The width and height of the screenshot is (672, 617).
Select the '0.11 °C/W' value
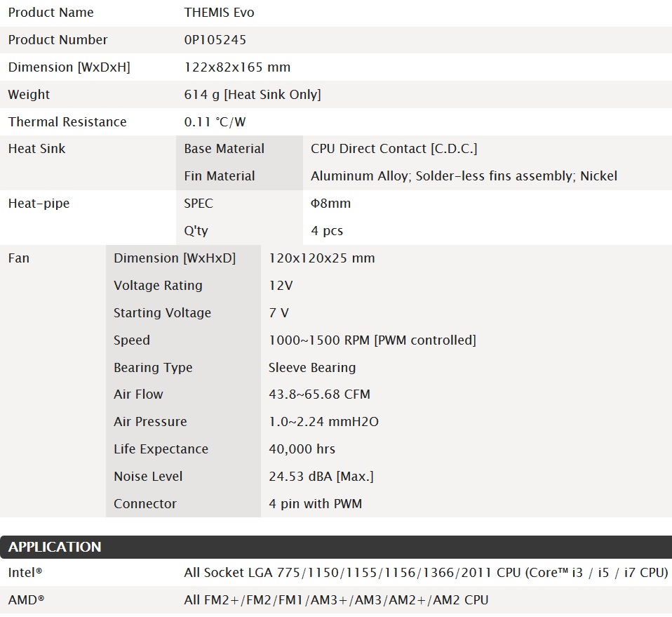pos(215,121)
